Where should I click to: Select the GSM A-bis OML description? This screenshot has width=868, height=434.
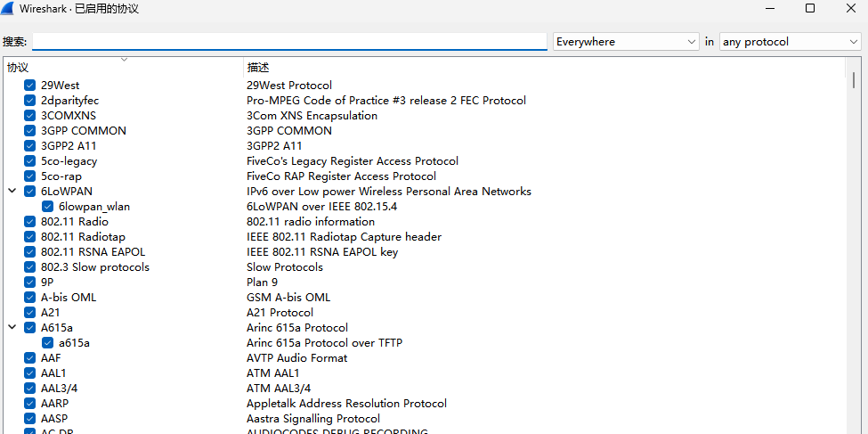288,298
